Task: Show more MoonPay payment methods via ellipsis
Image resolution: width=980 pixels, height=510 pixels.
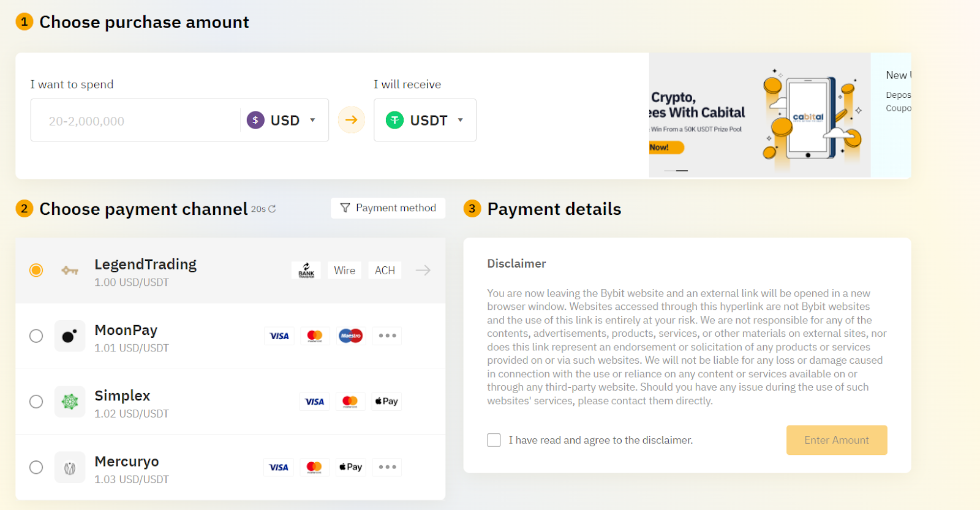Action: [387, 336]
